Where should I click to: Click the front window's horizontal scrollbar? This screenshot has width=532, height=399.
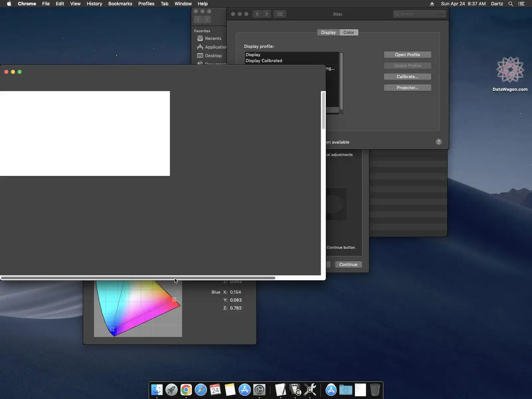pyautogui.click(x=138, y=278)
